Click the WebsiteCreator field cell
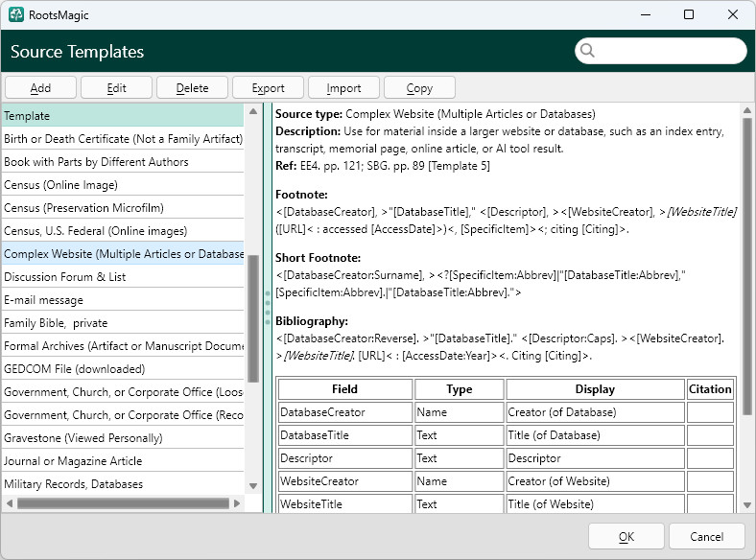The width and height of the screenshot is (756, 560). click(344, 481)
